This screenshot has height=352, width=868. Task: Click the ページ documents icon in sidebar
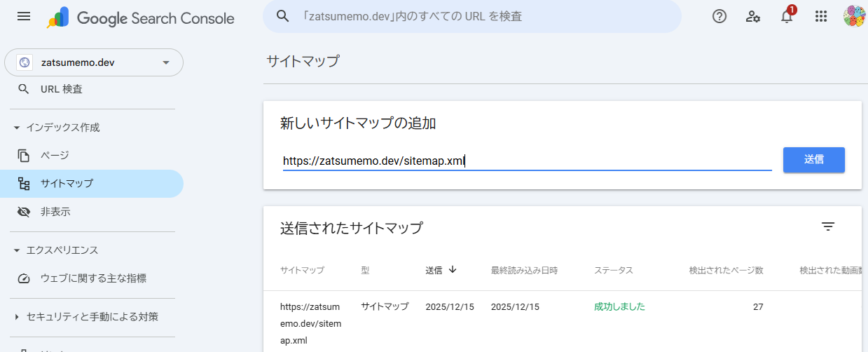25,155
